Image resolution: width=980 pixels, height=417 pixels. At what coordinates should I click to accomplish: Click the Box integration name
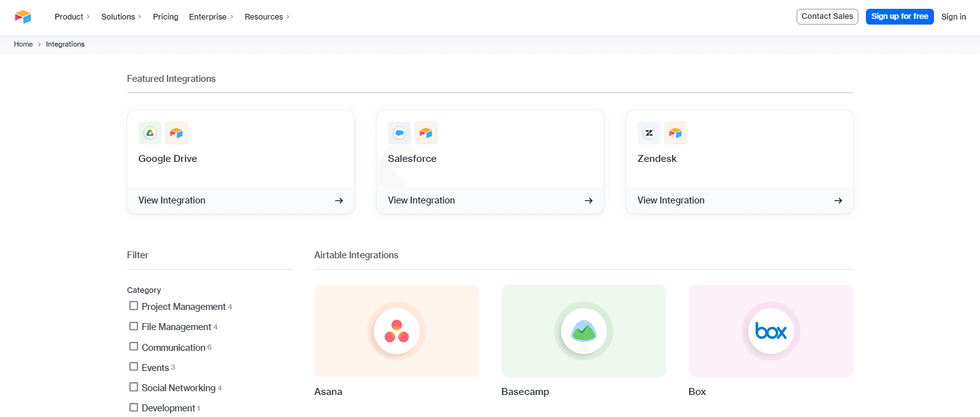tap(697, 392)
